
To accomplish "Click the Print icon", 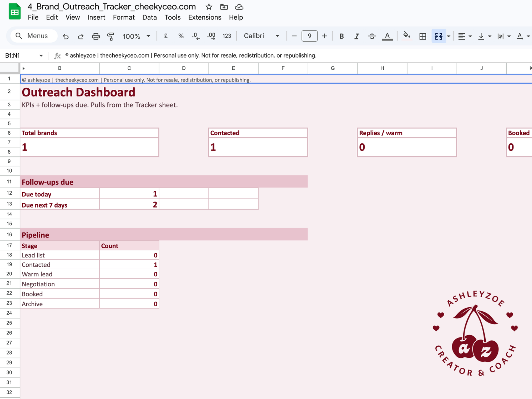I will (x=96, y=36).
